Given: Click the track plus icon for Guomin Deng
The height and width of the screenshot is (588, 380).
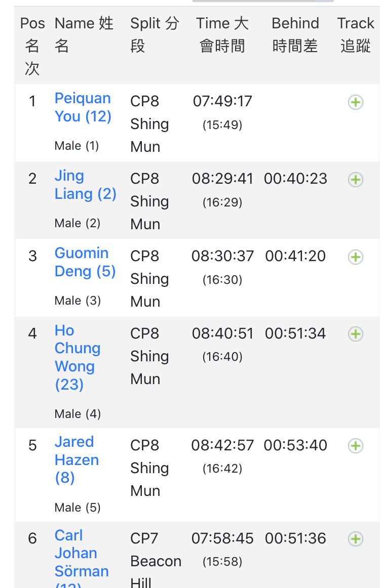Looking at the screenshot, I should [x=355, y=257].
